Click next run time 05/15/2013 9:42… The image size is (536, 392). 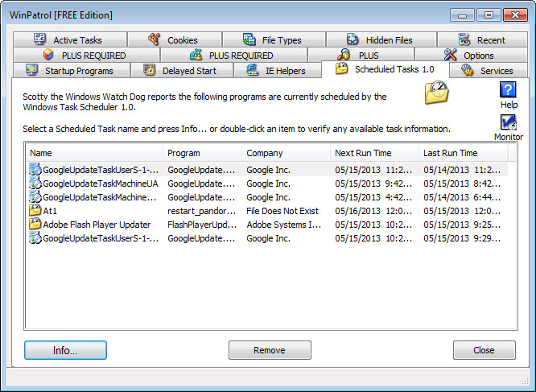pyautogui.click(x=373, y=184)
